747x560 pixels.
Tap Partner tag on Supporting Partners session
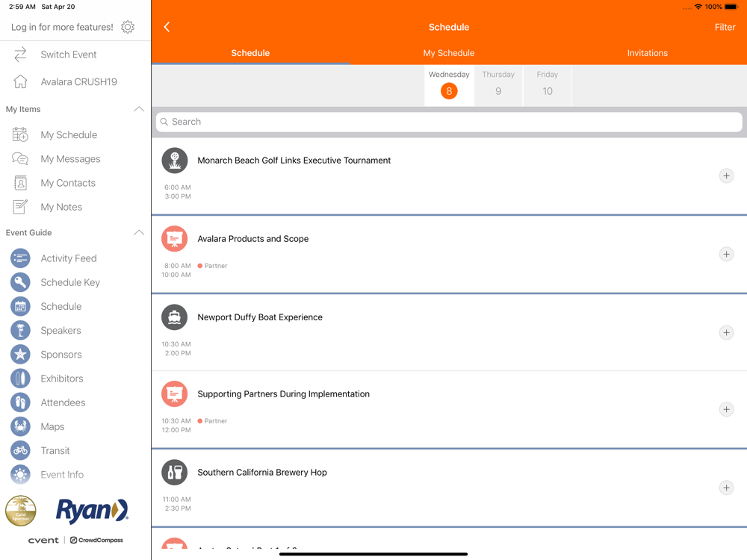[212, 421]
